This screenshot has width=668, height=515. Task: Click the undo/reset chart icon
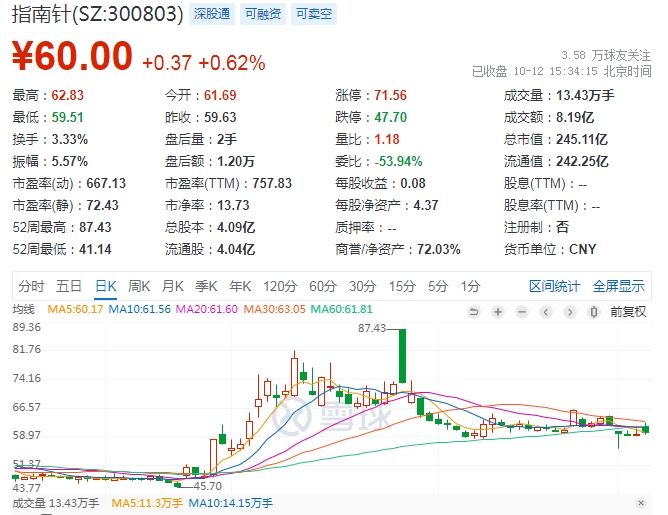(x=473, y=312)
